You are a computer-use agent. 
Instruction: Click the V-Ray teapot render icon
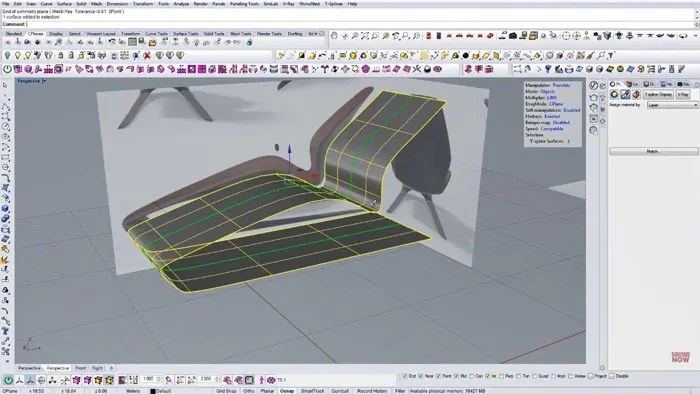pyautogui.click(x=593, y=97)
